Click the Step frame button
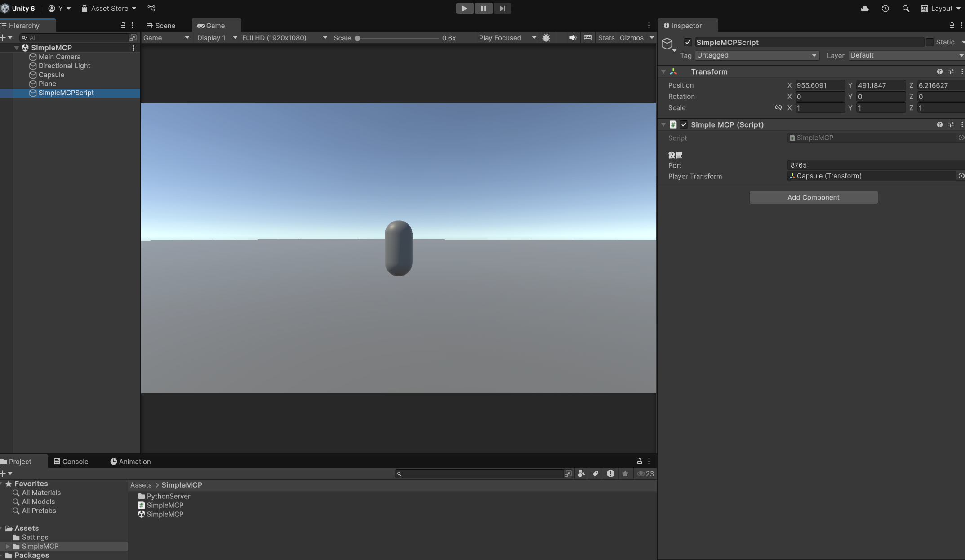 point(502,9)
